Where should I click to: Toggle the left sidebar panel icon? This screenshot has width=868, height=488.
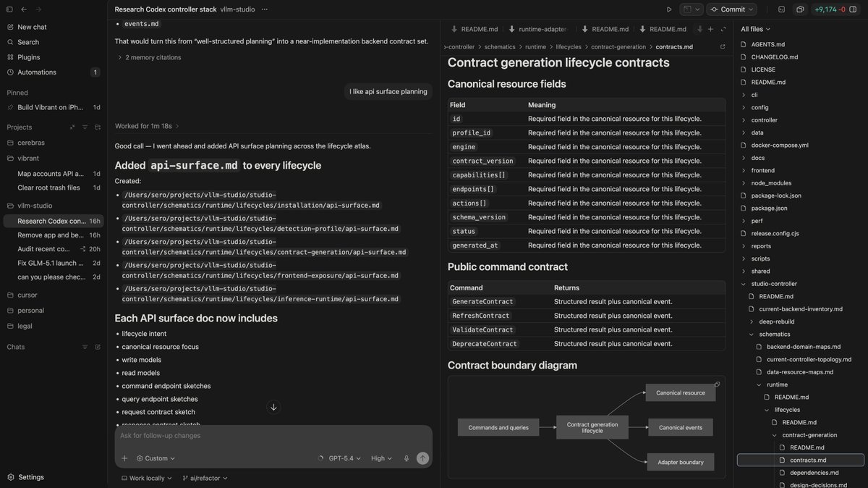(x=9, y=9)
